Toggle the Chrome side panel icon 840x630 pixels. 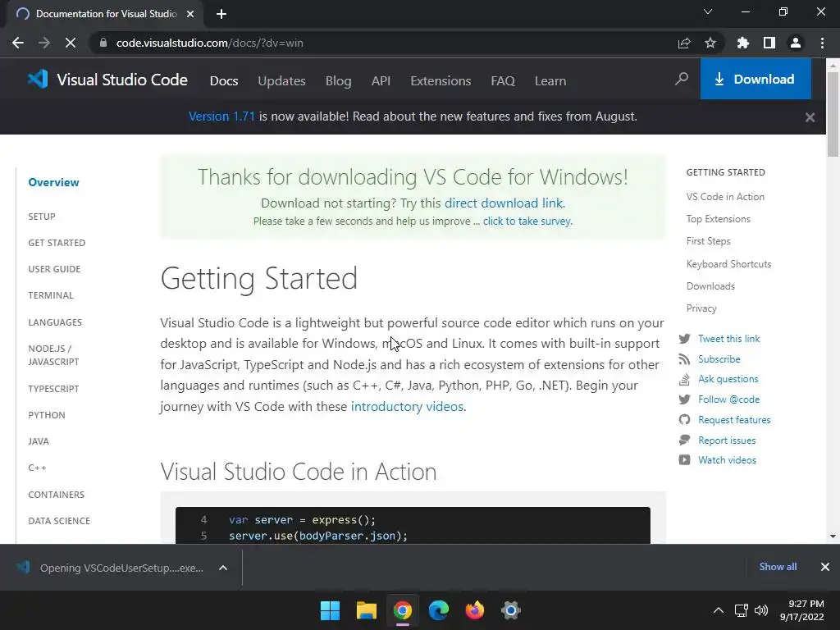coord(769,43)
